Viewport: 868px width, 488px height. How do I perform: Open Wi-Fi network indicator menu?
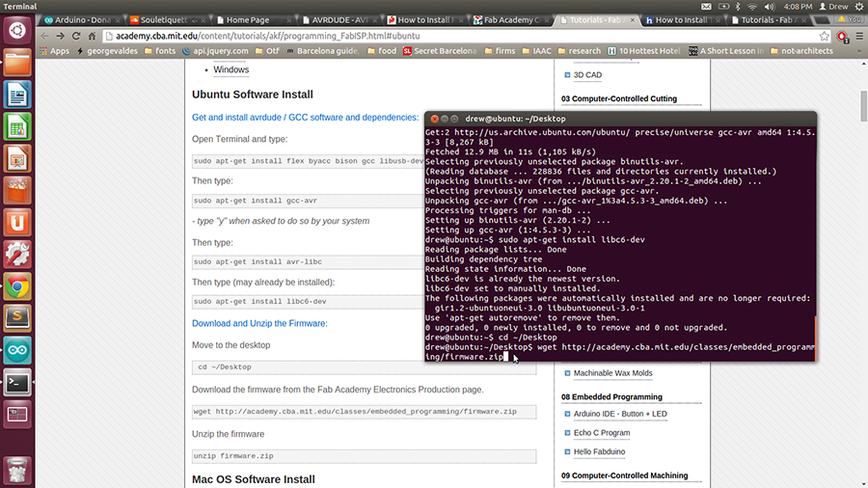click(752, 7)
